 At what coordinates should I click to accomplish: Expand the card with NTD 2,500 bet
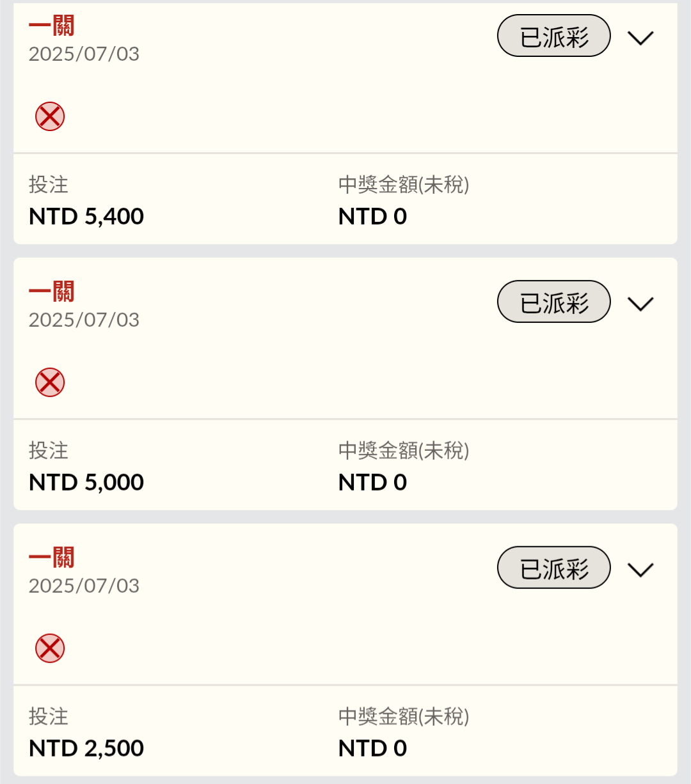coord(640,570)
